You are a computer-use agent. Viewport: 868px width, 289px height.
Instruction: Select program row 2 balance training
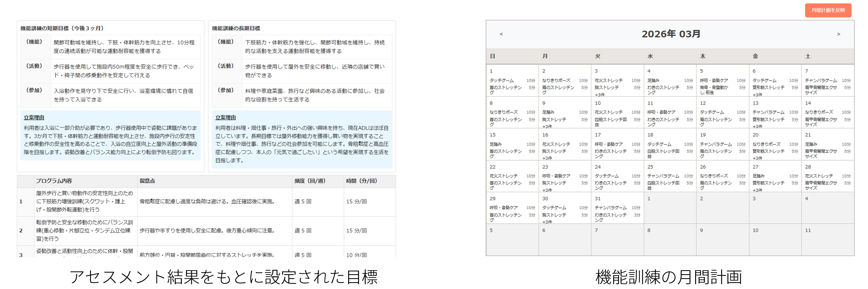click(x=85, y=231)
